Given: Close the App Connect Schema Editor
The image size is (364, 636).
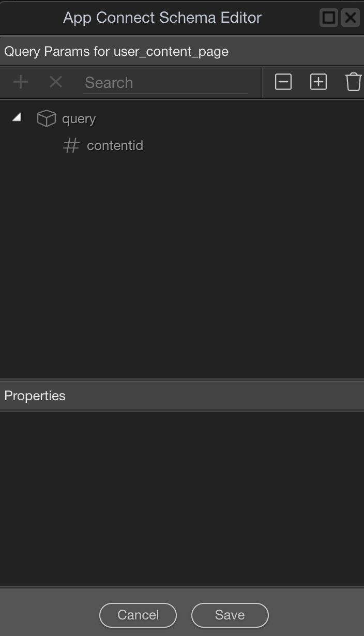Looking at the screenshot, I should [x=351, y=18].
